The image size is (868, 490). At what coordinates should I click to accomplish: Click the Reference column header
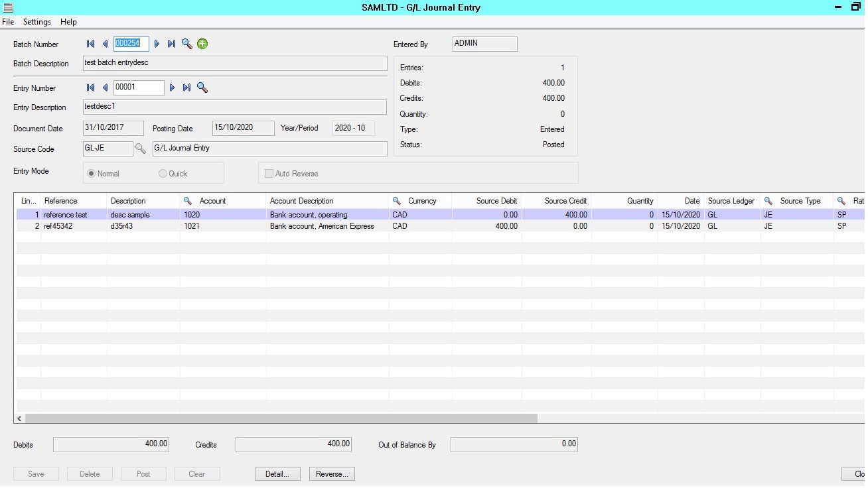coord(74,201)
